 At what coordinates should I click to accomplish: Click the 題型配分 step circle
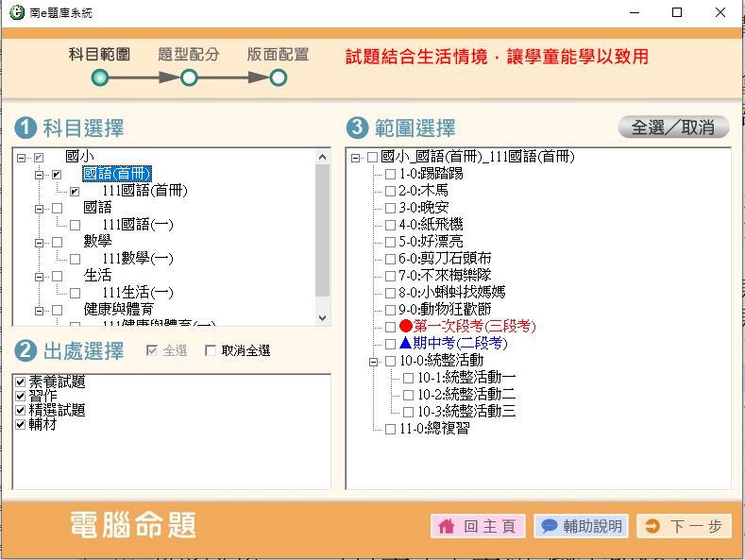pyautogui.click(x=189, y=78)
